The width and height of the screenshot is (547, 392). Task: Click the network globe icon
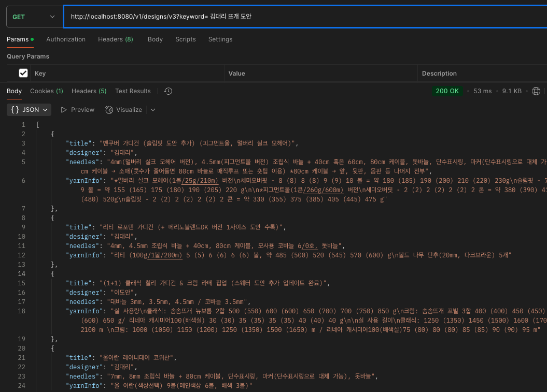536,91
